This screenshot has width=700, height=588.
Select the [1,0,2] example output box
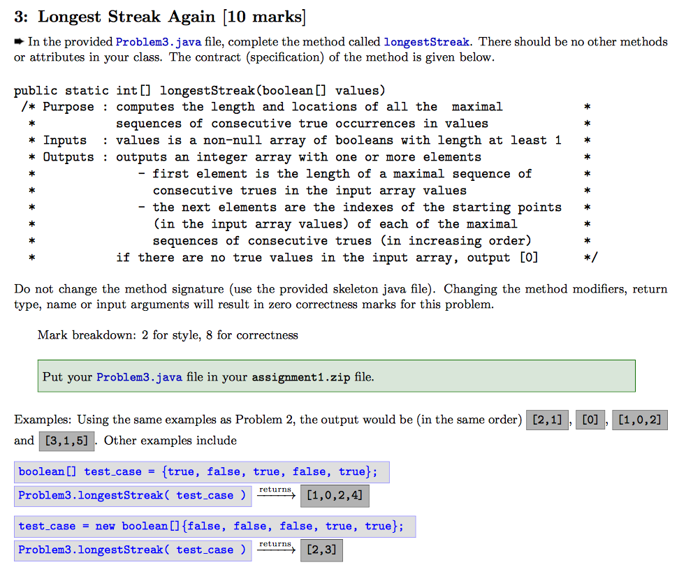(639, 420)
